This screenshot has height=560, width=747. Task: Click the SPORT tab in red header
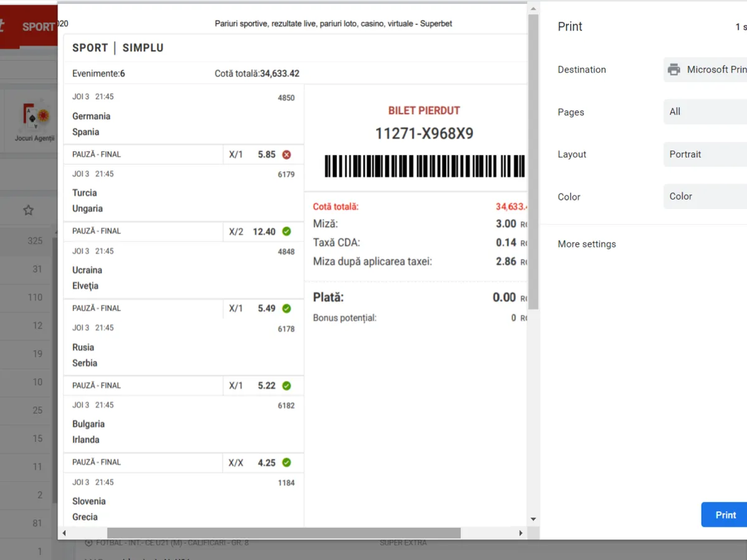(x=39, y=27)
